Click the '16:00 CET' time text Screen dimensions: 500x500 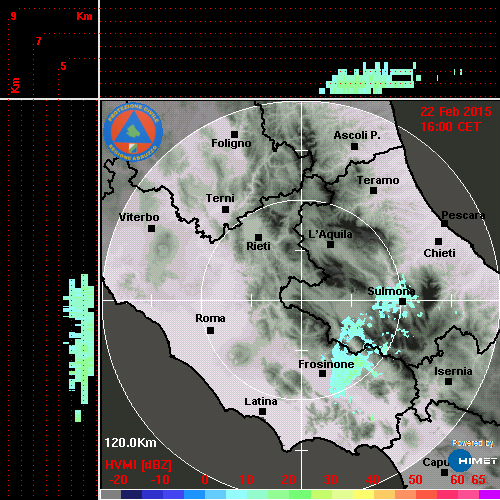pyautogui.click(x=450, y=127)
